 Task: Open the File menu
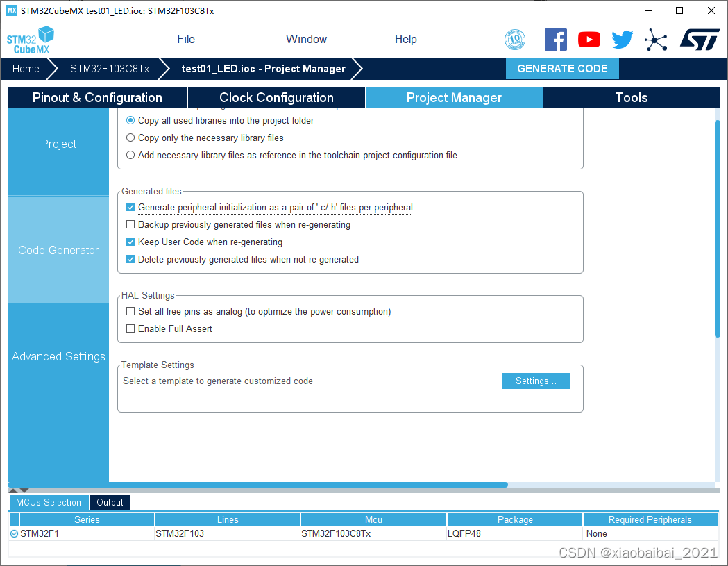186,40
